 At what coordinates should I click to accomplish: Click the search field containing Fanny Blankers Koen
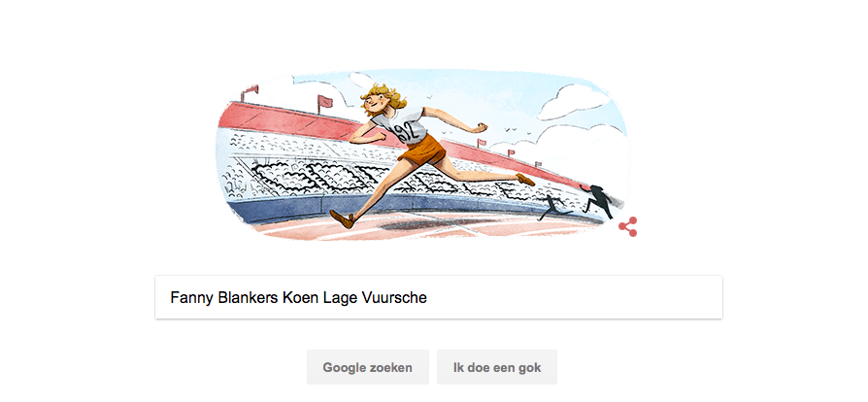[439, 297]
